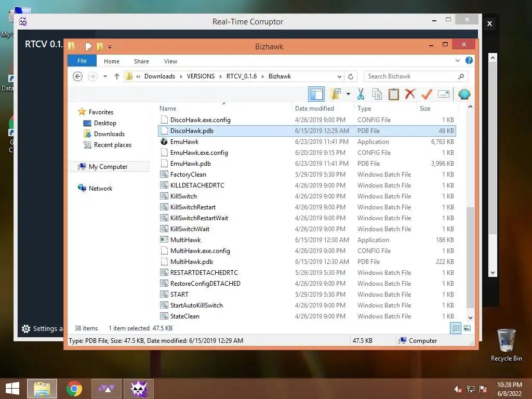Open Windows Start button
The image size is (532, 399).
tap(12, 389)
